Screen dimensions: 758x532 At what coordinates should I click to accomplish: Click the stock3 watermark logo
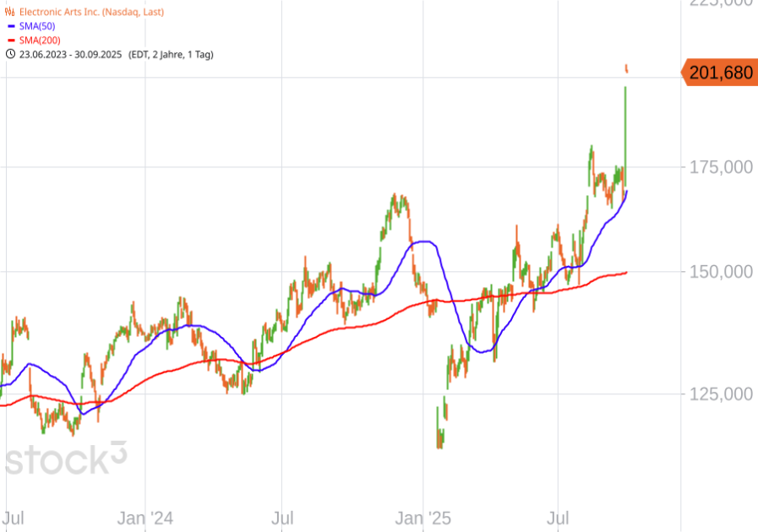(x=66, y=459)
